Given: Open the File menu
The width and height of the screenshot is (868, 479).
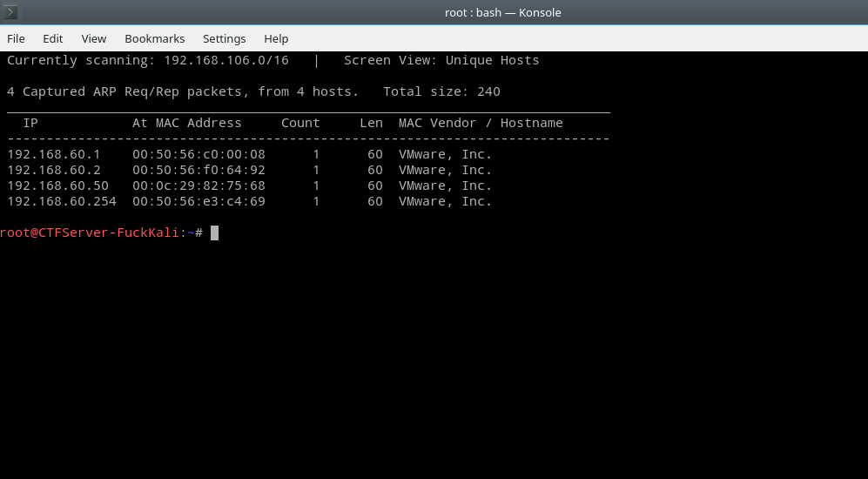Looking at the screenshot, I should [16, 39].
